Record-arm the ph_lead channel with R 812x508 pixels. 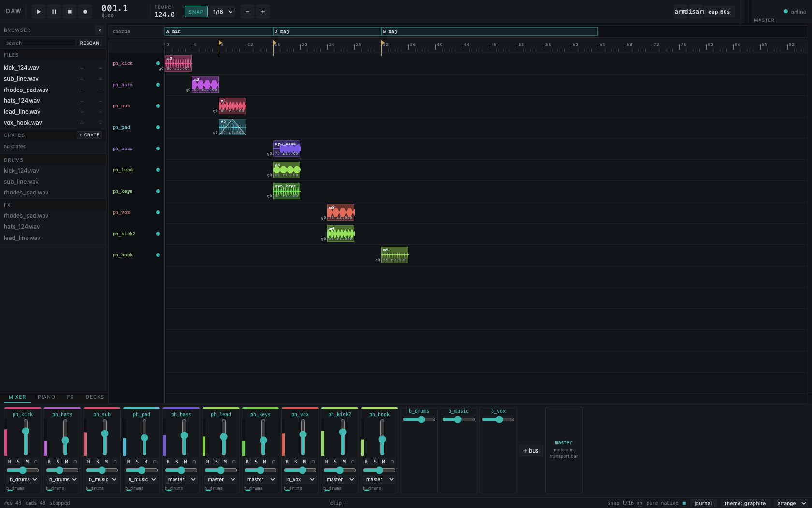click(x=208, y=462)
